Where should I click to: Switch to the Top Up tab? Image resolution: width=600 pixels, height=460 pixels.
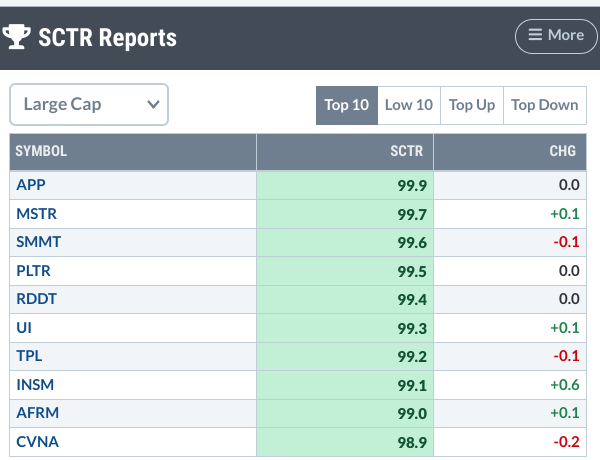[472, 105]
